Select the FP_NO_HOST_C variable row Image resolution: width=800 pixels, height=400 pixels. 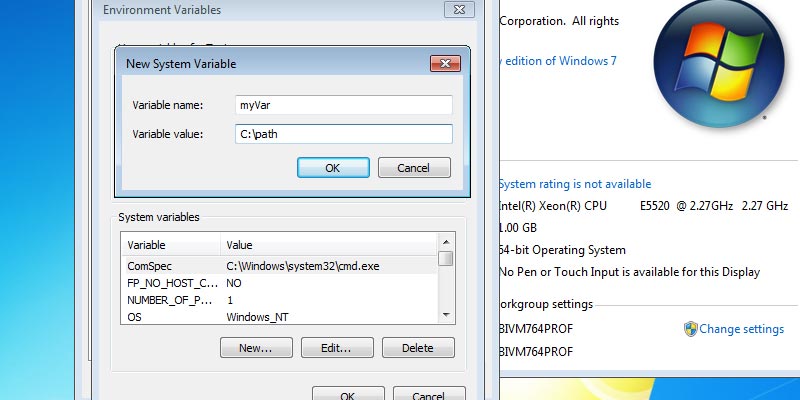pos(280,284)
